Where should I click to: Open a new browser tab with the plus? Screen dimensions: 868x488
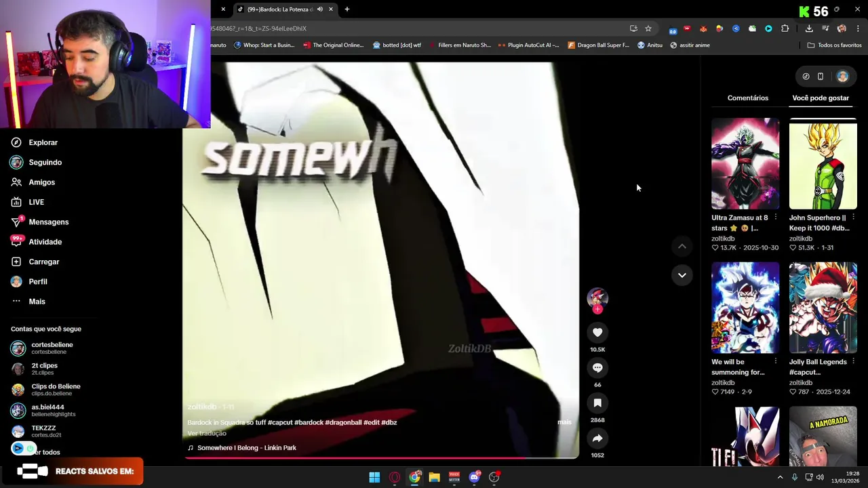pyautogui.click(x=347, y=9)
